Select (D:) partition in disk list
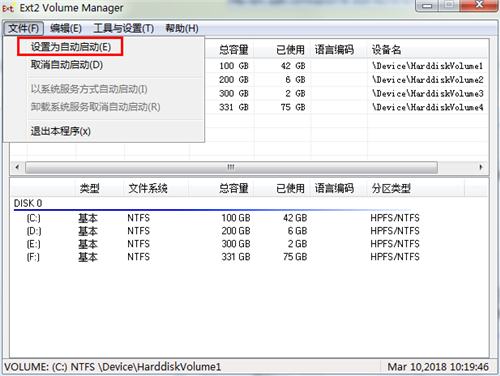This screenshot has width=500, height=376. [x=33, y=231]
